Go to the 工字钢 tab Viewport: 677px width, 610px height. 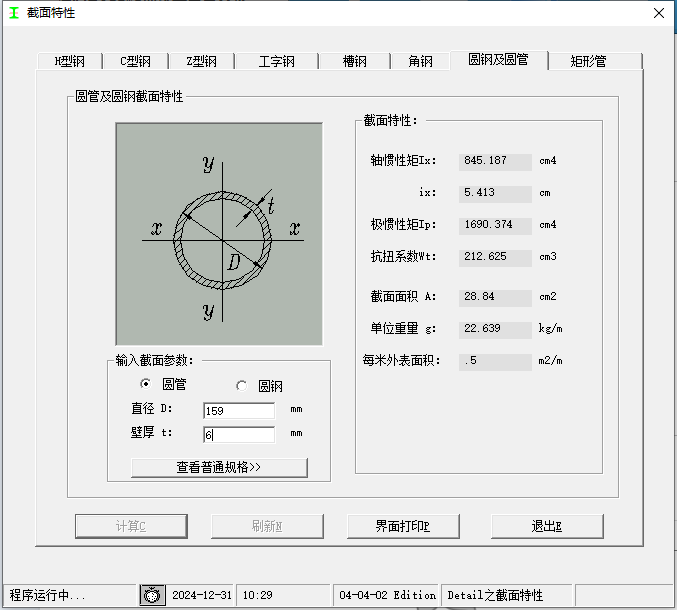coord(277,61)
